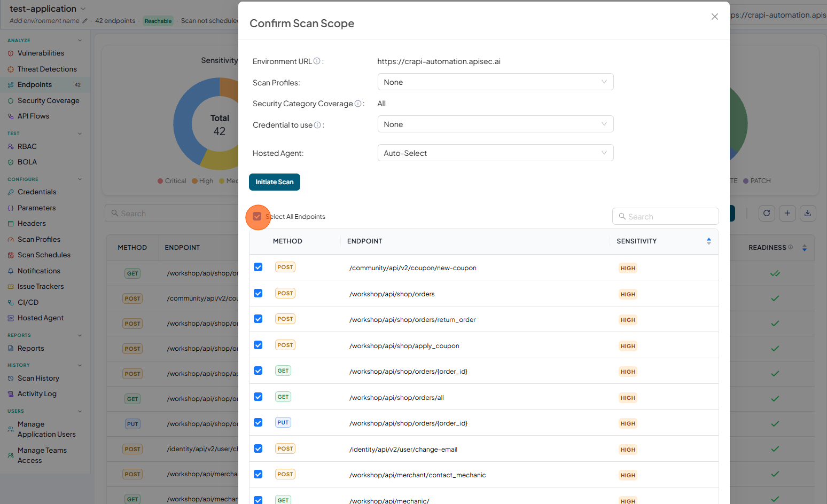Image resolution: width=827 pixels, height=504 pixels.
Task: Uncheck the GET orders/{order_id} endpoint checkbox
Action: click(x=258, y=371)
